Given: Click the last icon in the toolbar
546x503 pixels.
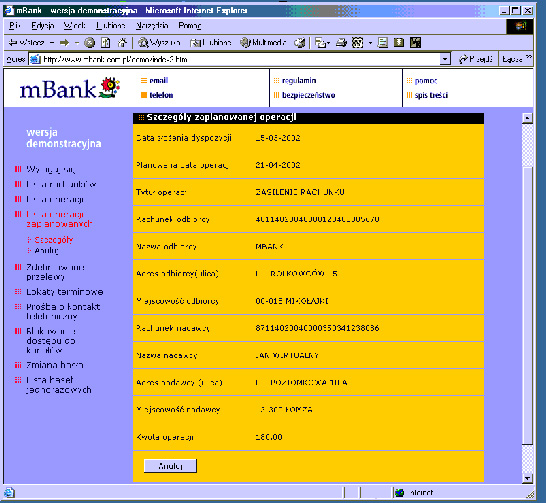Looking at the screenshot, I should click(x=415, y=43).
